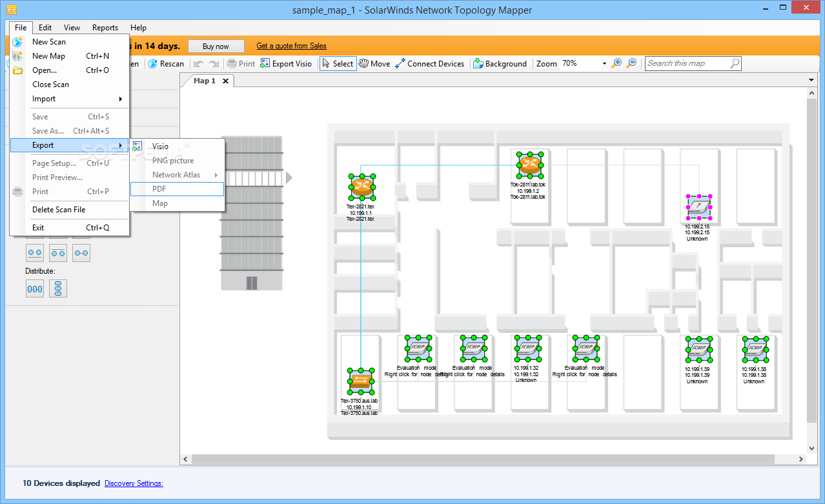Click in the Search this map field

(x=687, y=63)
